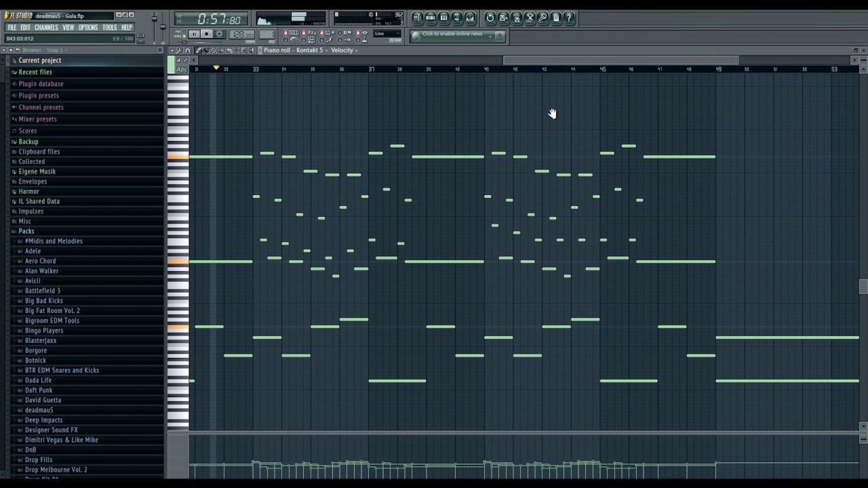Click to enable online news

[452, 34]
